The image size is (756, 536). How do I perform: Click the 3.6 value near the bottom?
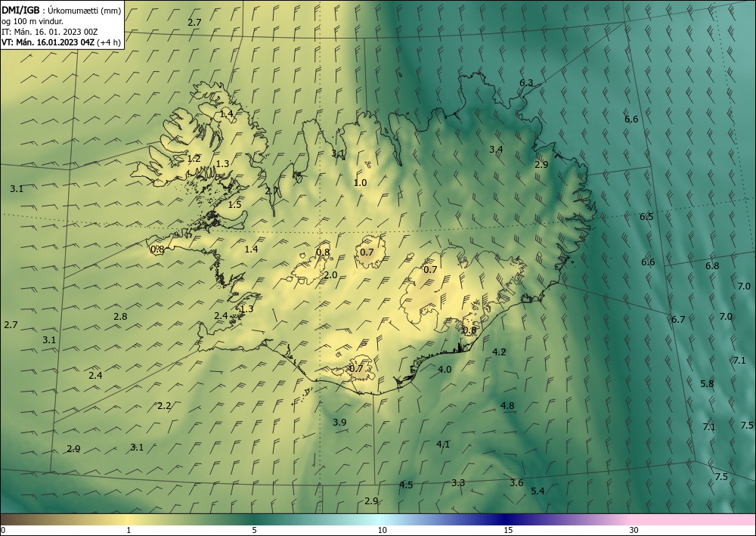point(516,483)
